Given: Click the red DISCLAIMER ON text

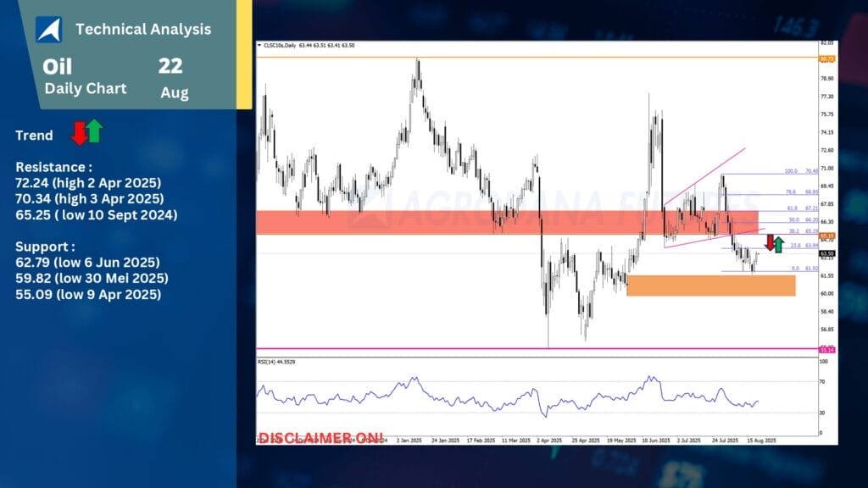Looking at the screenshot, I should pyautogui.click(x=320, y=437).
